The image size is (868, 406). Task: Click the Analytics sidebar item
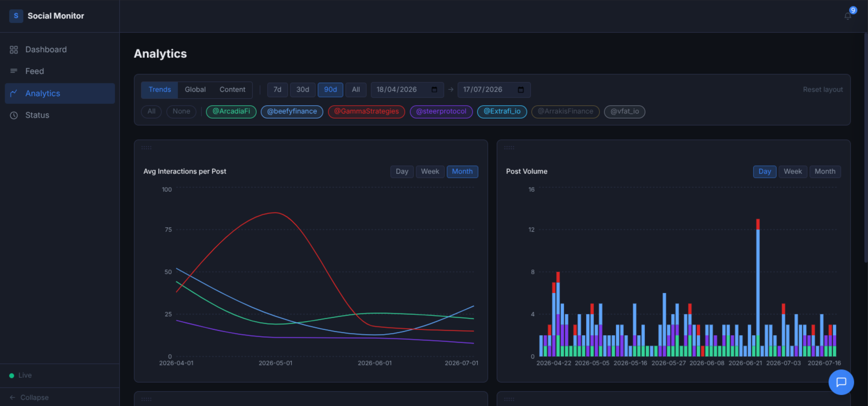coord(60,93)
